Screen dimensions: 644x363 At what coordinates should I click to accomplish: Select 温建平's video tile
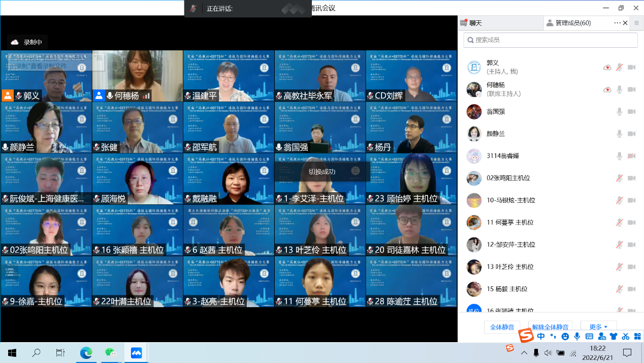(x=229, y=76)
